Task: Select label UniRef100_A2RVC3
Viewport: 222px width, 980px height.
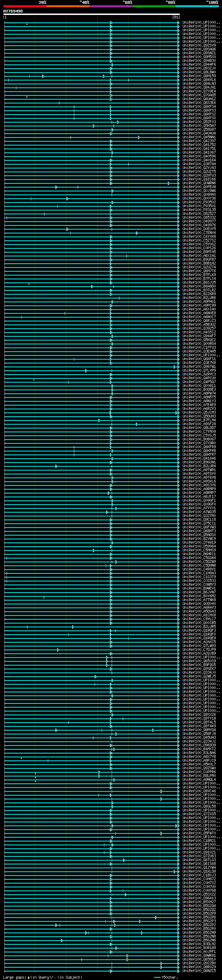Action: [199, 374]
